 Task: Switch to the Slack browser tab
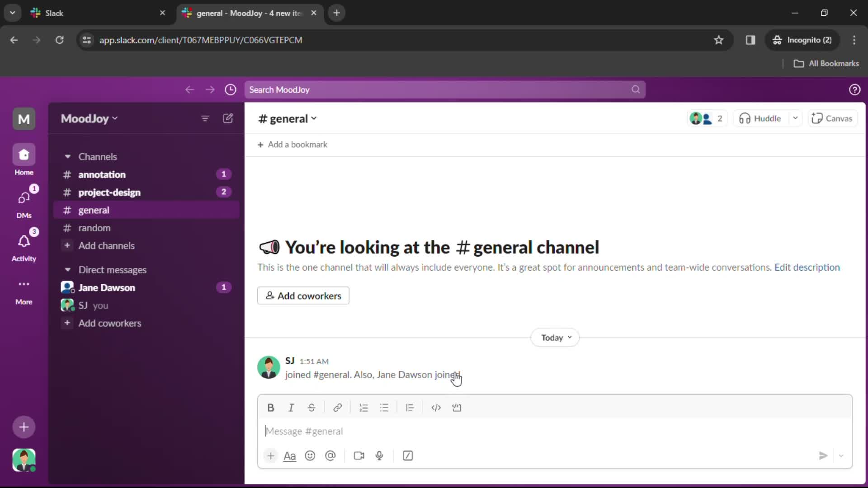98,13
